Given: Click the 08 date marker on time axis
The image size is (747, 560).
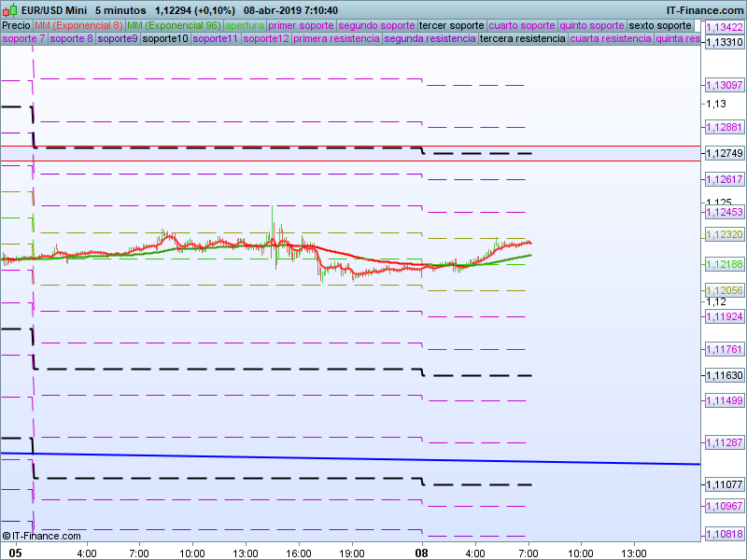Looking at the screenshot, I should click(x=422, y=552).
